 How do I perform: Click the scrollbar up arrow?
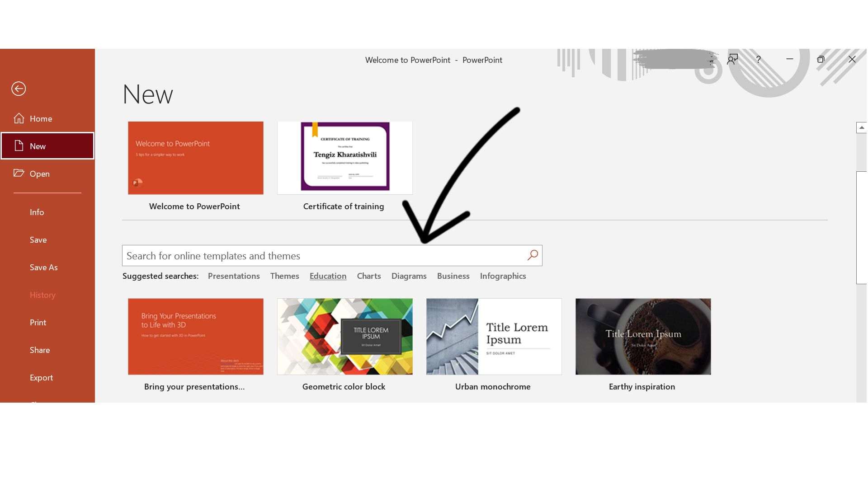point(862,127)
